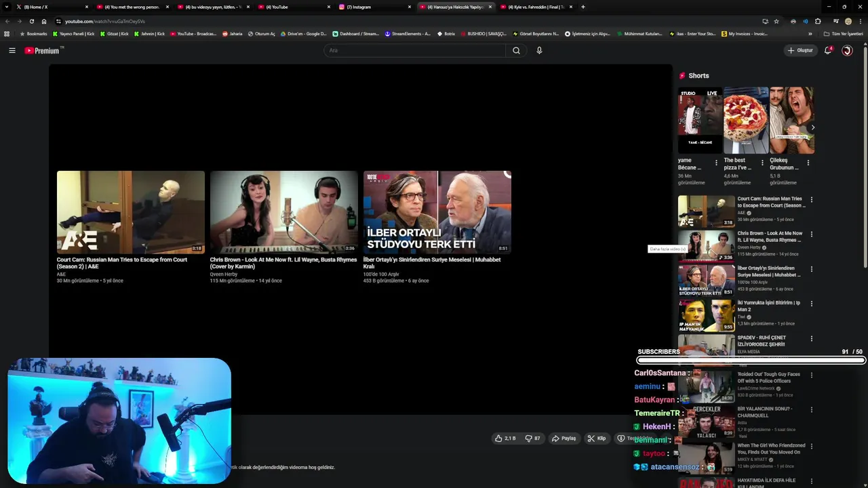
Task: Open a new browser tab
Action: click(x=583, y=7)
